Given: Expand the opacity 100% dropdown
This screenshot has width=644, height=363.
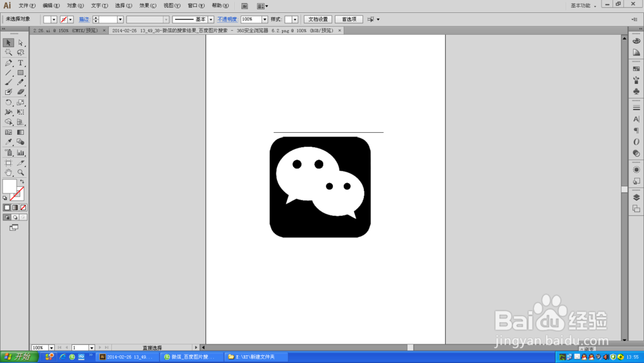Looking at the screenshot, I should (265, 19).
